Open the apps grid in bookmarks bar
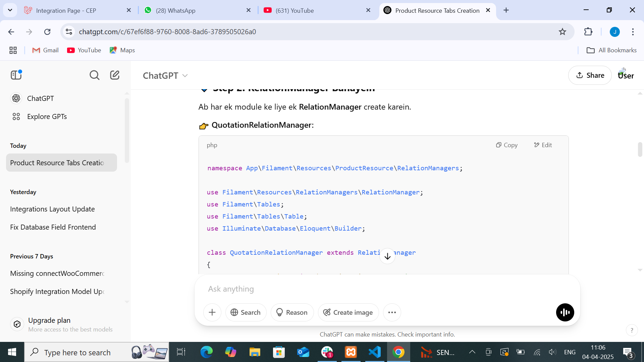The image size is (644, 362). tap(13, 50)
